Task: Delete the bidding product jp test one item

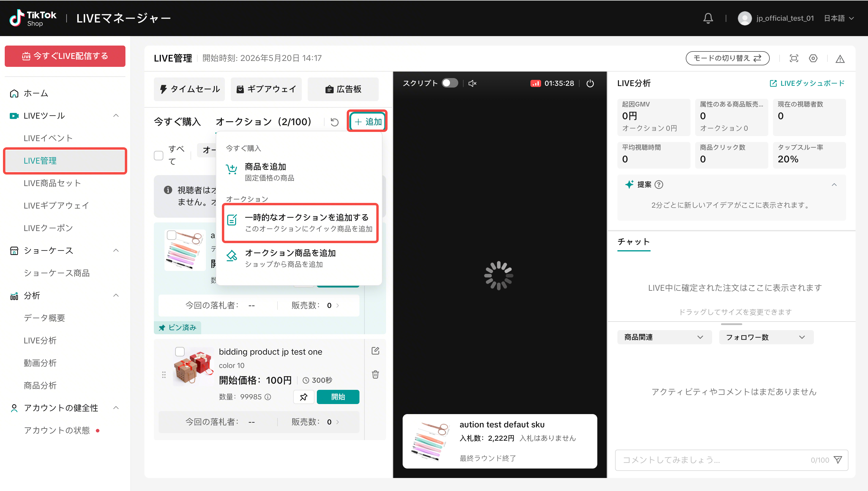Action: (375, 374)
